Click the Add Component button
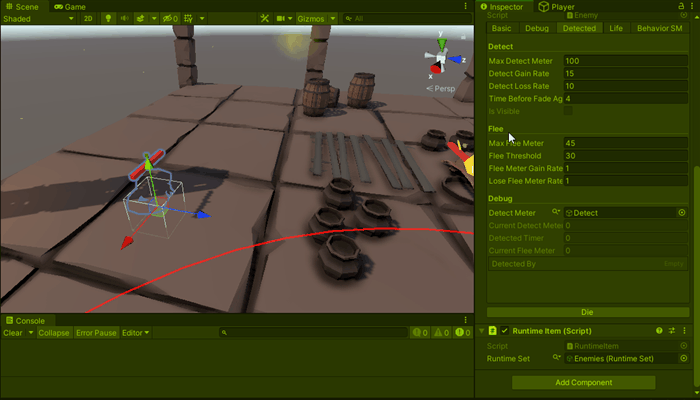 583,383
